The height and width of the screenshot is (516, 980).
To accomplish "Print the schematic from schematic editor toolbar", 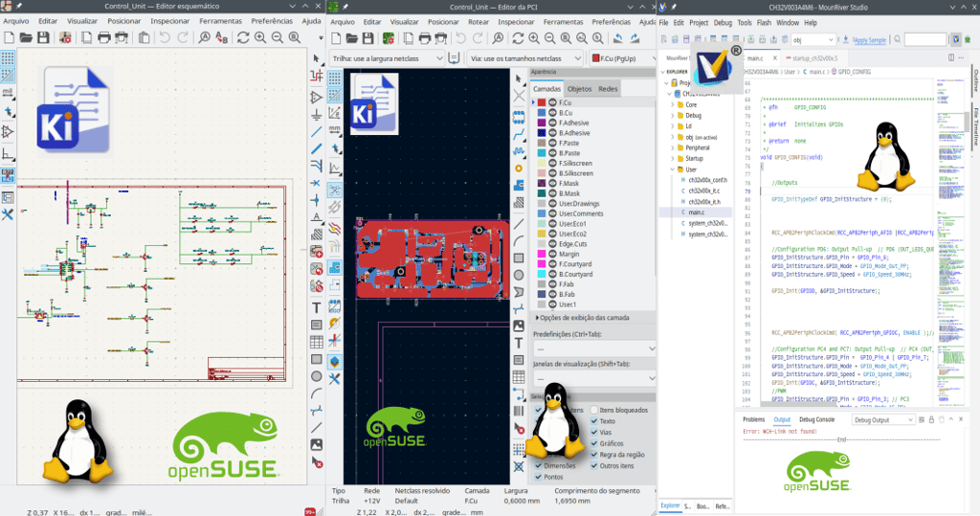I will click(103, 37).
